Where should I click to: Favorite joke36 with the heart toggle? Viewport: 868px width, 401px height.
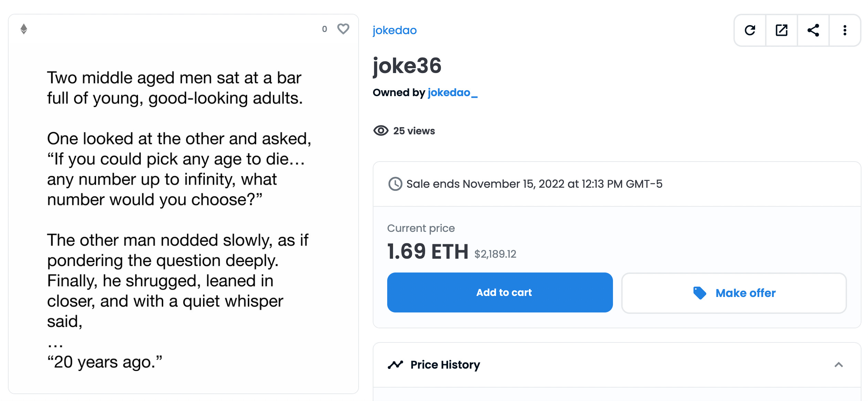pyautogui.click(x=343, y=29)
